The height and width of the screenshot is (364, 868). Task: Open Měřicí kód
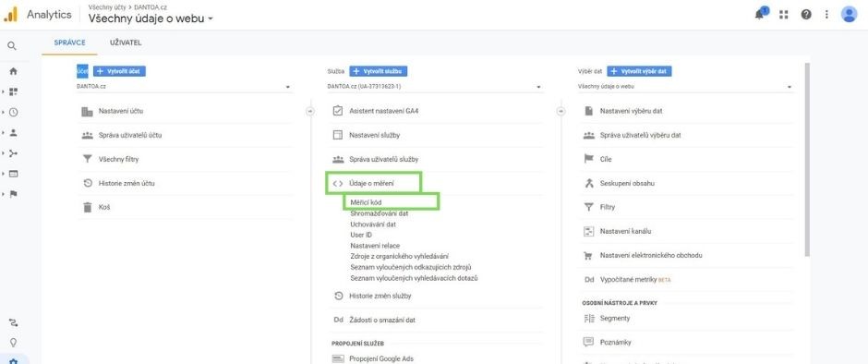pyautogui.click(x=366, y=202)
